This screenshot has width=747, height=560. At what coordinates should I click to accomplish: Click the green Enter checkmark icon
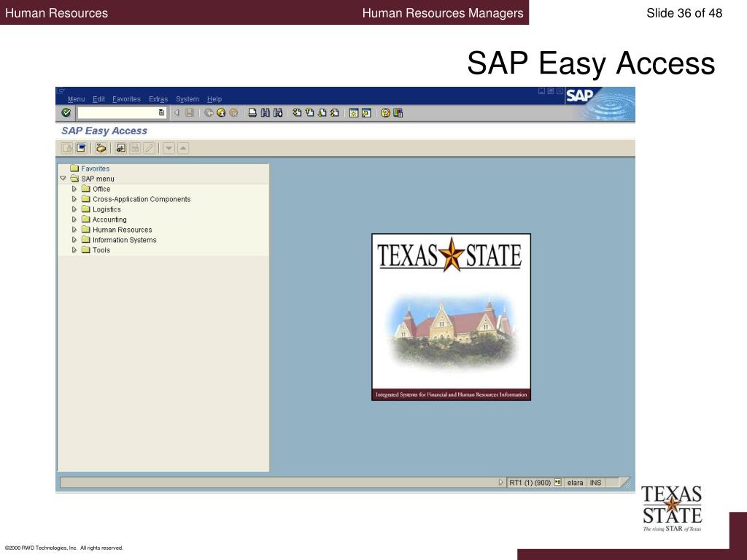[x=66, y=113]
